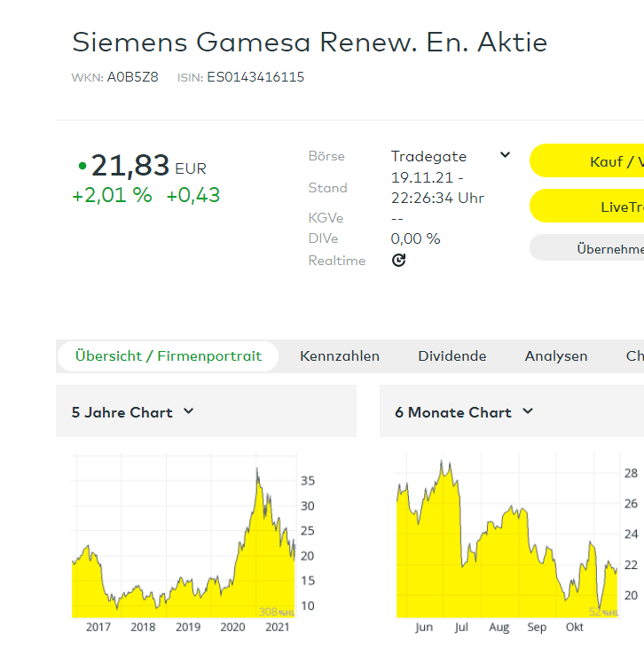Open the 5 Jahre Chart period dropdown

(188, 411)
